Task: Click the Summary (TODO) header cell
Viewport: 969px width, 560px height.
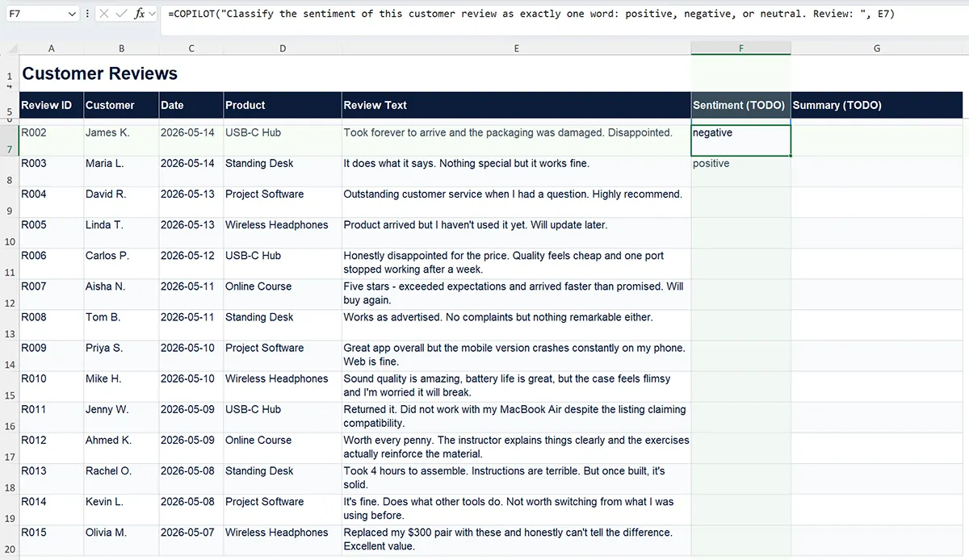Action: 877,105
